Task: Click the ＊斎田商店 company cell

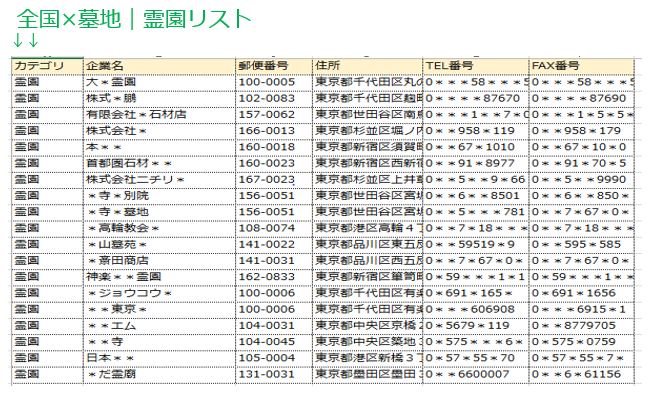Action: (x=159, y=261)
